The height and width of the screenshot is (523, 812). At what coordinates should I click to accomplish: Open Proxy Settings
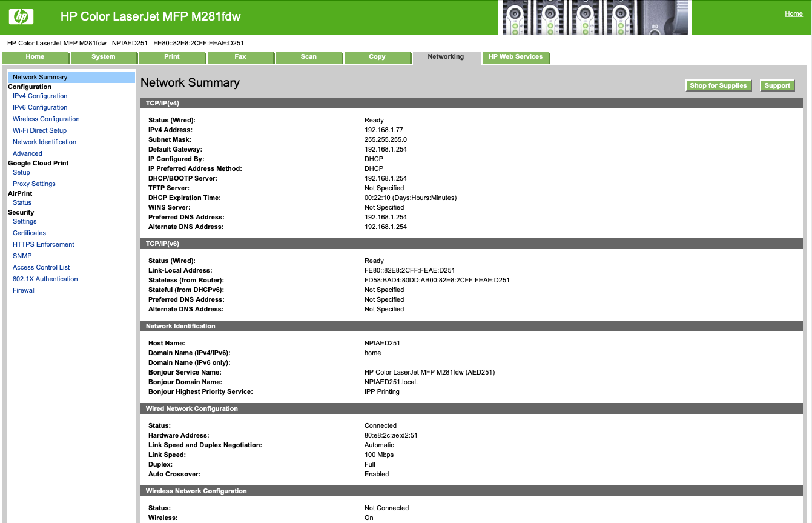pos(34,184)
